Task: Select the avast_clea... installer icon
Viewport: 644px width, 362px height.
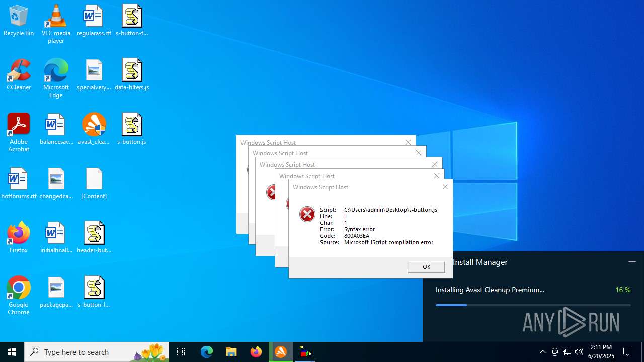Action: (94, 130)
